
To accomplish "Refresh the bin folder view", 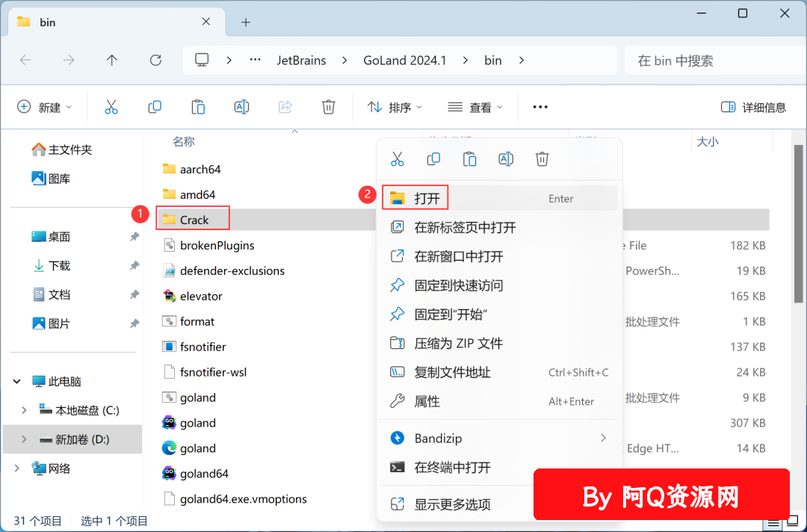I will point(155,61).
